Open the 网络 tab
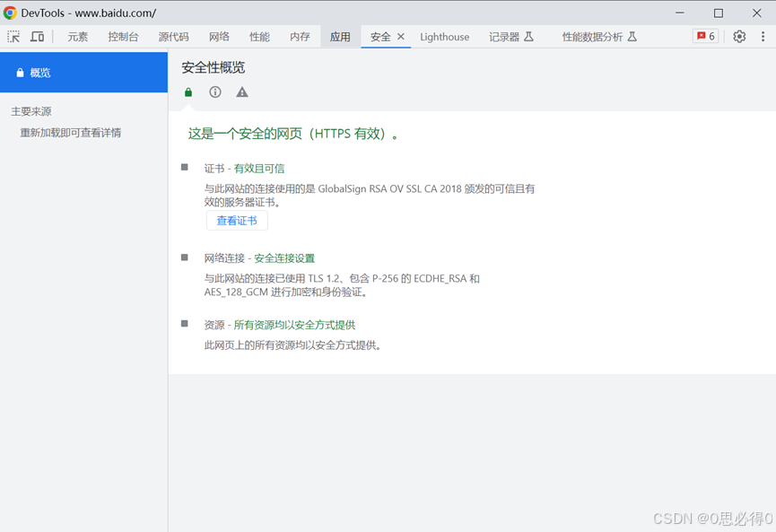Screen dimensions: 776x532 click(x=219, y=37)
